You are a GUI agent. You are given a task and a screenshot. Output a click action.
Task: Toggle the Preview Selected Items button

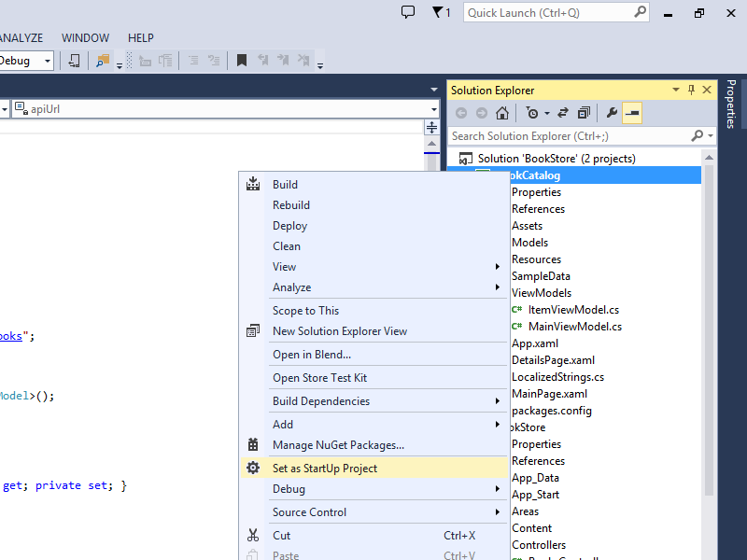(x=632, y=113)
